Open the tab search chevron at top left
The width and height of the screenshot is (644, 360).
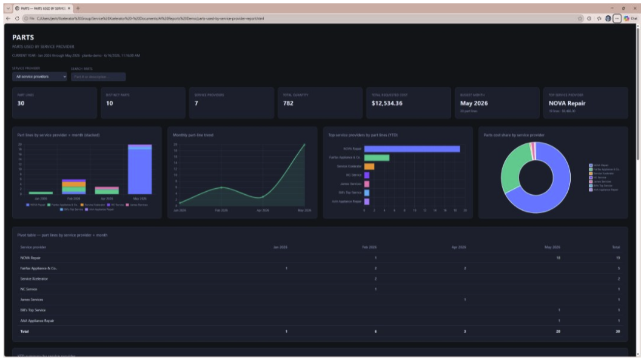point(8,8)
